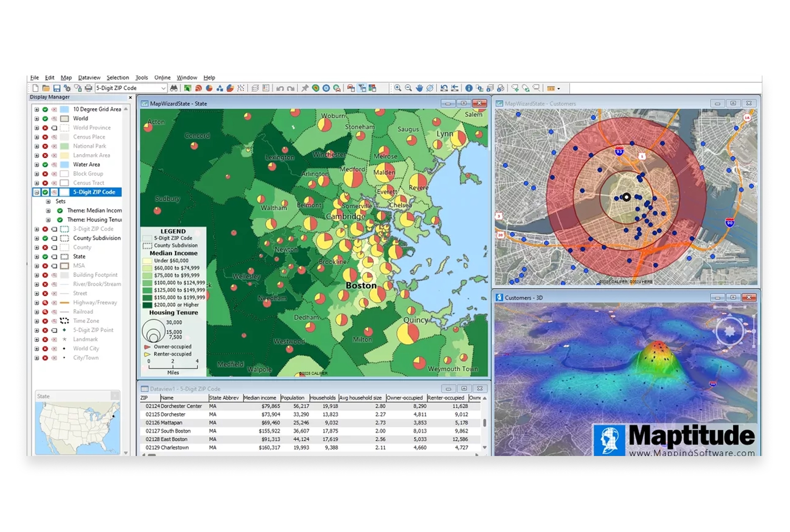Activate the Pan hand tool
The width and height of the screenshot is (790, 532).
419,88
